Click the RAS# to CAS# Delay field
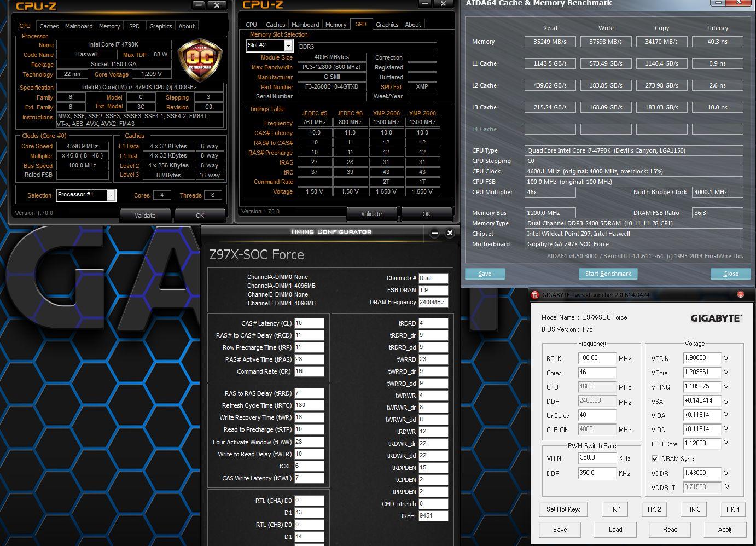Image resolution: width=756 pixels, height=546 pixels. click(309, 335)
